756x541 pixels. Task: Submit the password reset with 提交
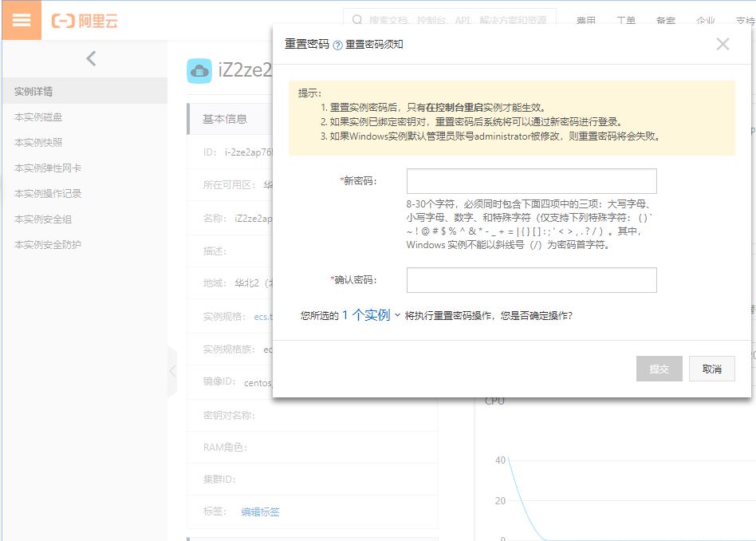pyautogui.click(x=659, y=368)
